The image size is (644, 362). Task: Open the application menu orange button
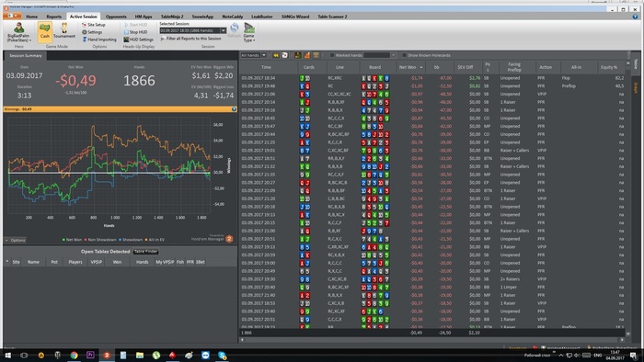tap(11, 16)
